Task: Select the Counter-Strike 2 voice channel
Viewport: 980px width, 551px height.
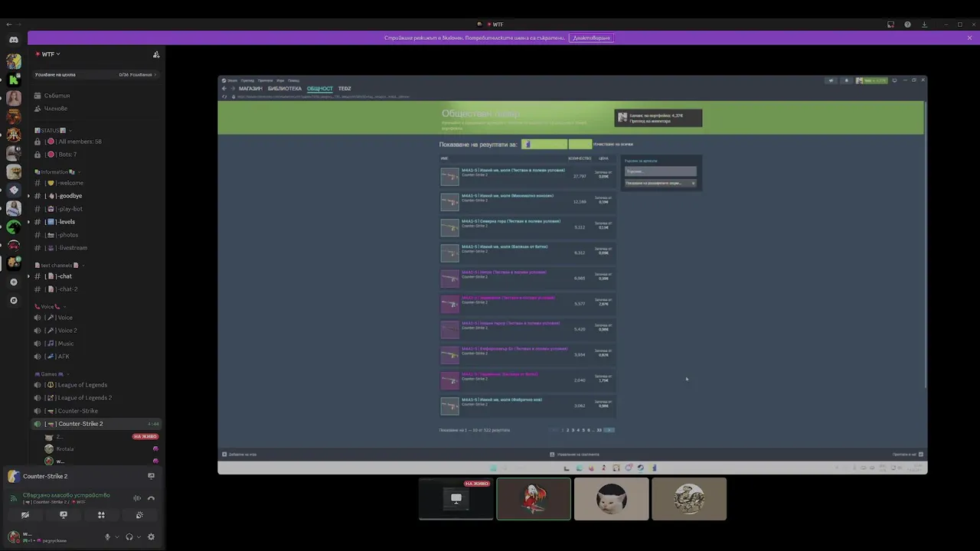Action: pyautogui.click(x=95, y=424)
